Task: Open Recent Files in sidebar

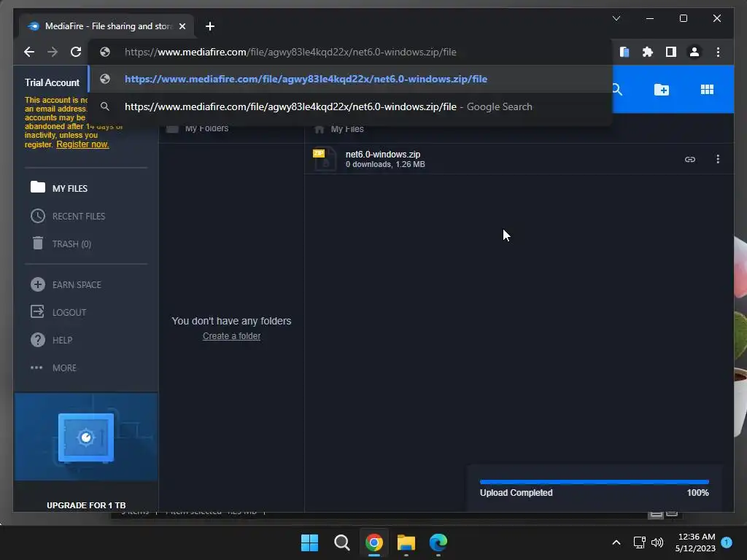Action: [79, 216]
